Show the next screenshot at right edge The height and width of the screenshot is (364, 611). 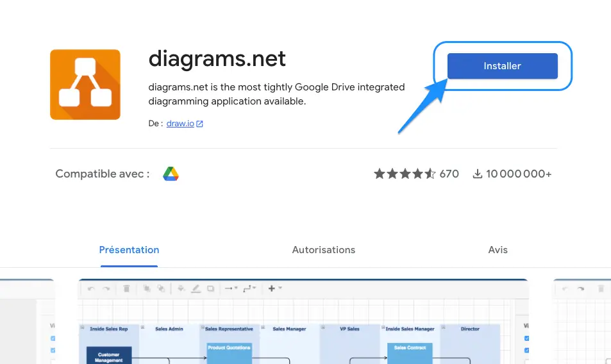coord(582,322)
